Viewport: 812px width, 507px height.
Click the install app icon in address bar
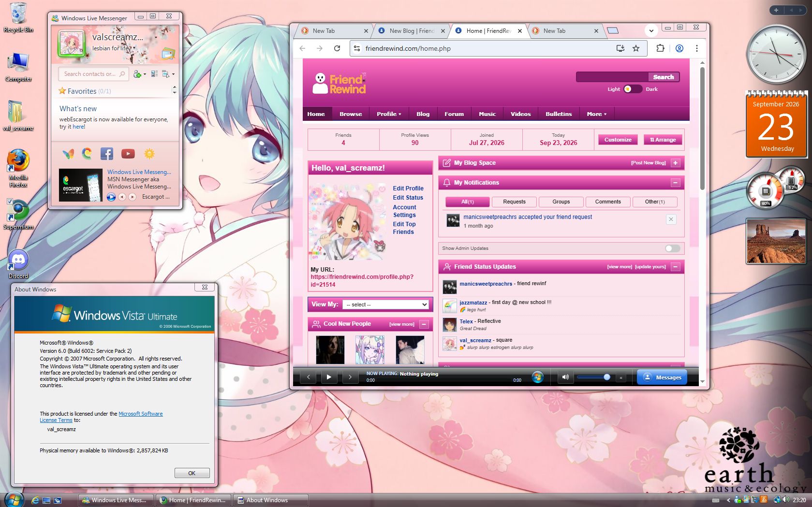[x=620, y=48]
